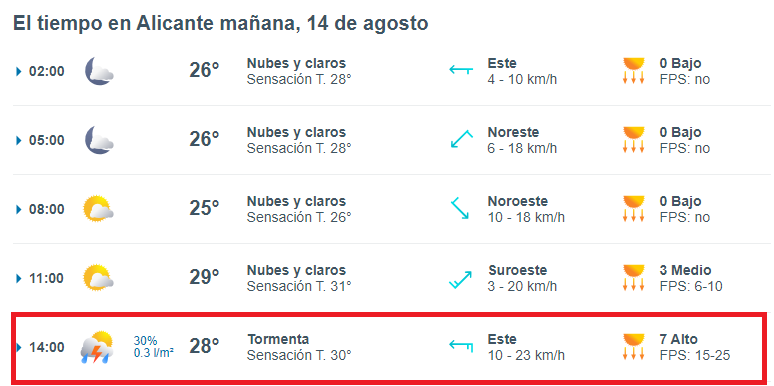Expand the 08:00 forecast row arrow
Screen dimensions: 774x386
tap(19, 210)
